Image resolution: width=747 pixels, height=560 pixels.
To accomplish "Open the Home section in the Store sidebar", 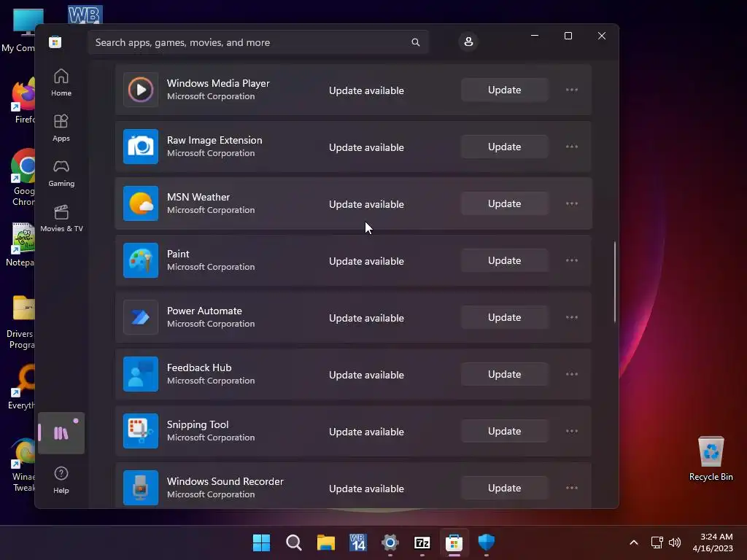I will point(61,82).
